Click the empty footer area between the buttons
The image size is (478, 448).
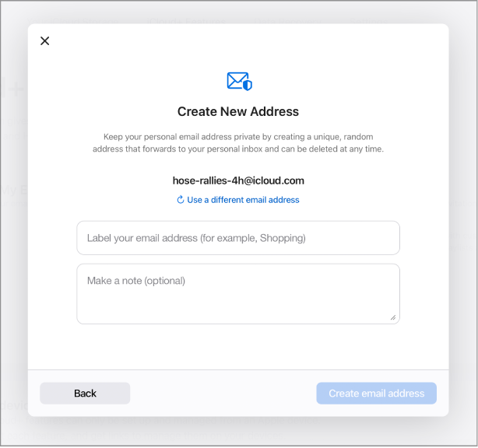[223, 394]
